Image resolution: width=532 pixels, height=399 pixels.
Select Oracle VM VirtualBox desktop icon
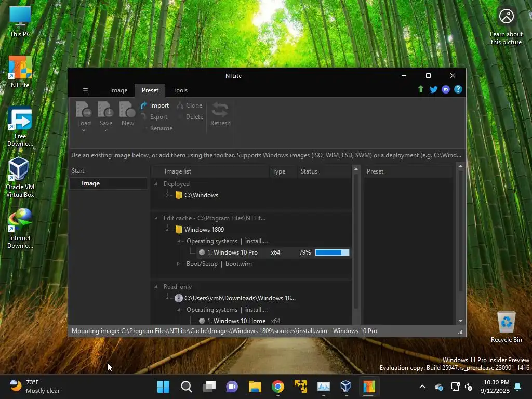coord(20,178)
